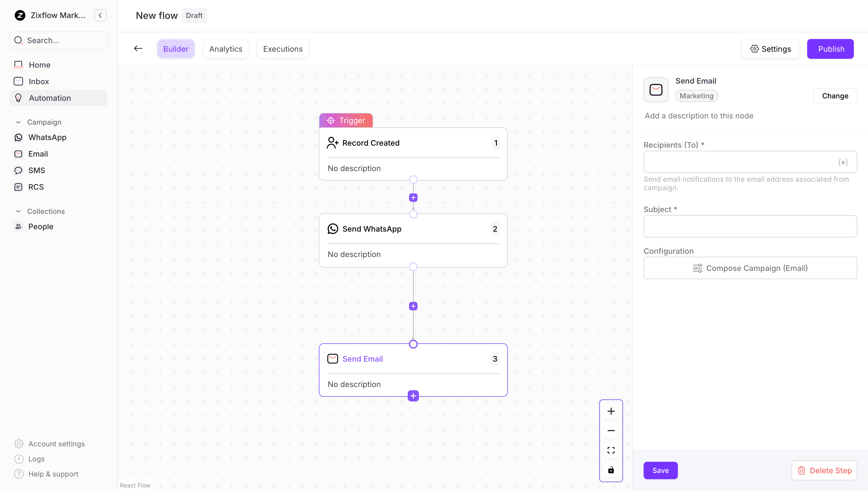Collapse sidebar with chevron button
Image resolution: width=868 pixels, height=491 pixels.
point(100,16)
